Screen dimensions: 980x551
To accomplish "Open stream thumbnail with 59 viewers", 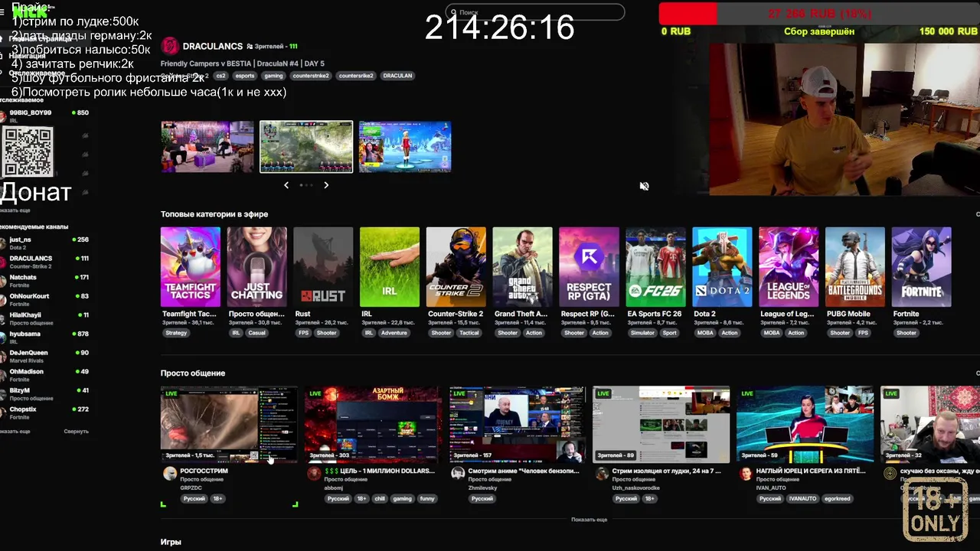I will tap(805, 425).
